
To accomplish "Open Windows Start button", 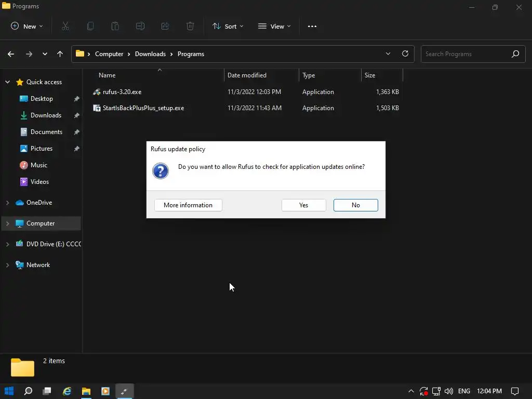I will tap(9, 391).
